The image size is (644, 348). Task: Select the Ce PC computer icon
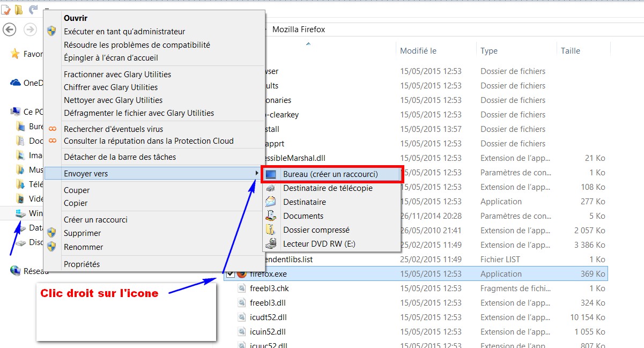(16, 112)
